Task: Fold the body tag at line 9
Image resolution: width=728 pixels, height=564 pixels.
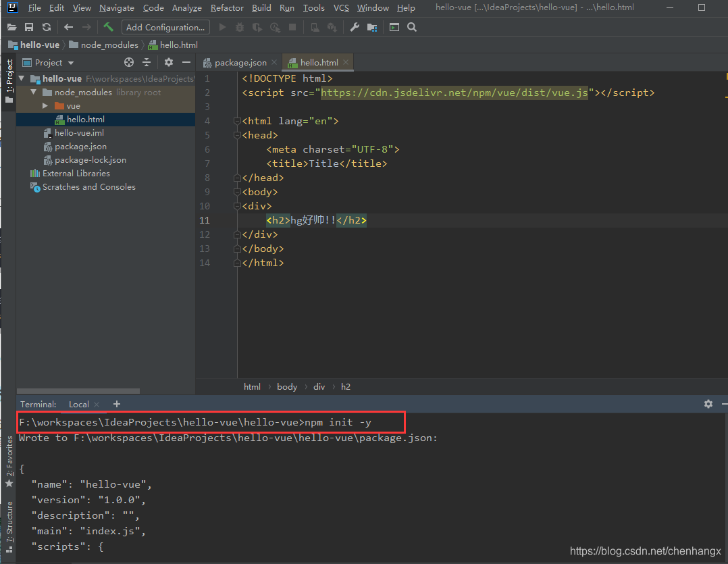Action: [237, 193]
